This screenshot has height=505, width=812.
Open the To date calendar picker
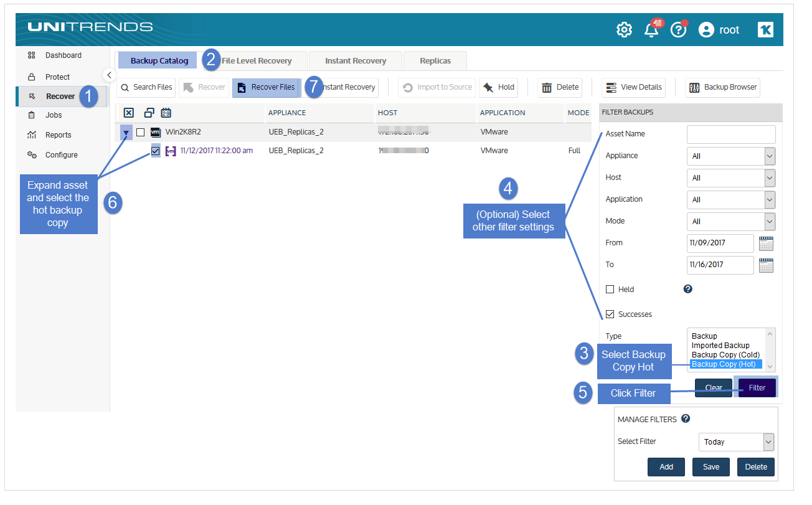click(x=767, y=265)
